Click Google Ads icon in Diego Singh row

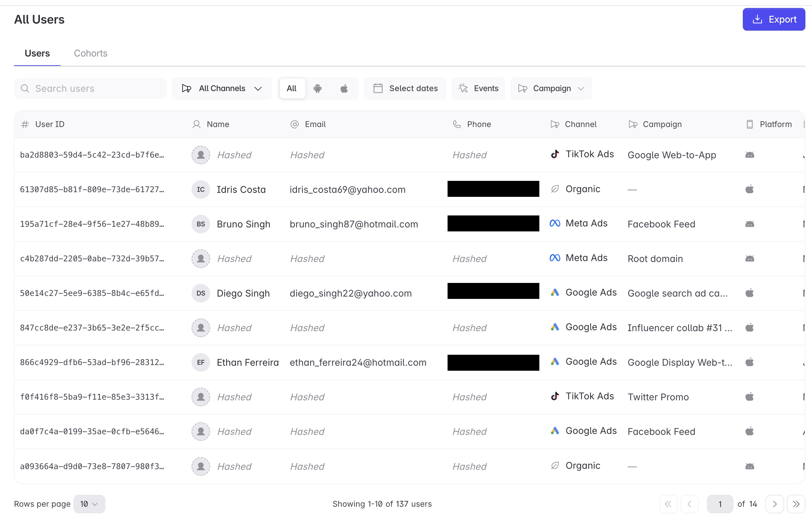555,292
